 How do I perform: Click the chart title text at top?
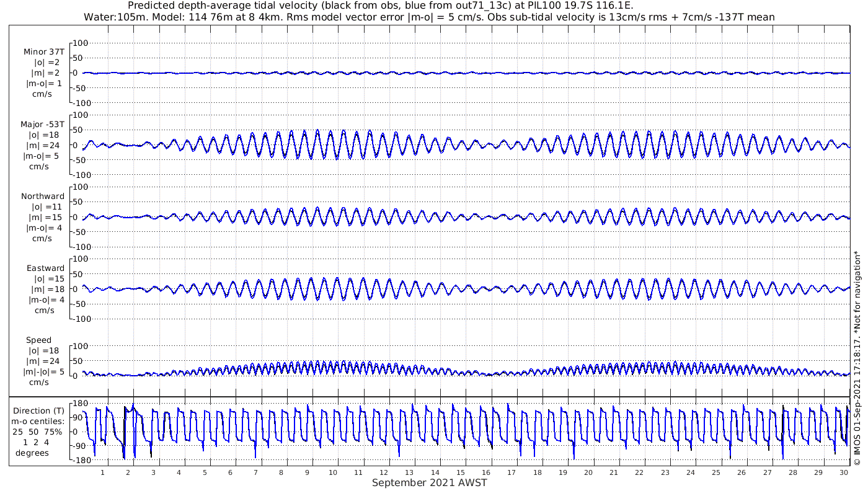381,6
